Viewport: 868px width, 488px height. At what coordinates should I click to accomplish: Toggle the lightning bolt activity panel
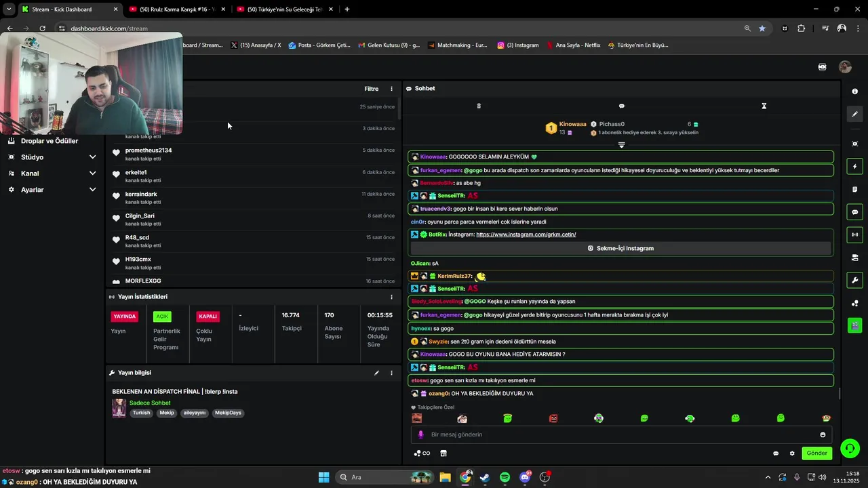pyautogui.click(x=854, y=167)
